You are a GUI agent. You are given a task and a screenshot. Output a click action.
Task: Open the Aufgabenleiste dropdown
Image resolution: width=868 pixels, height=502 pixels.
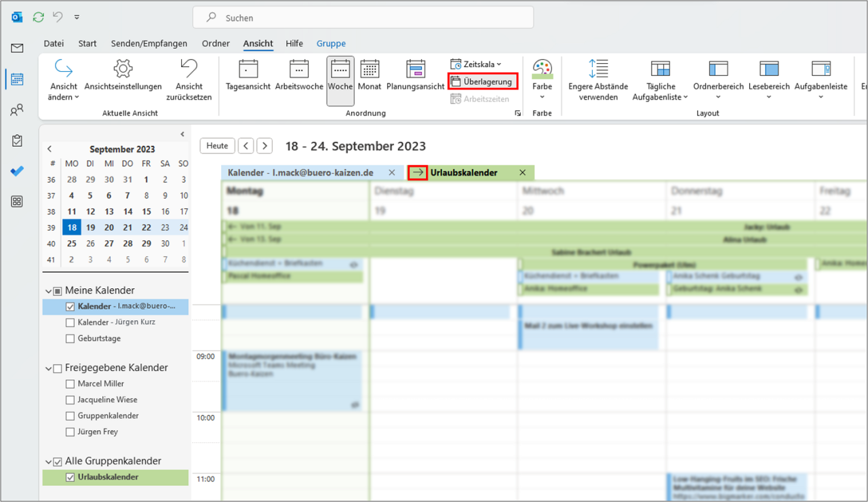[x=821, y=80]
